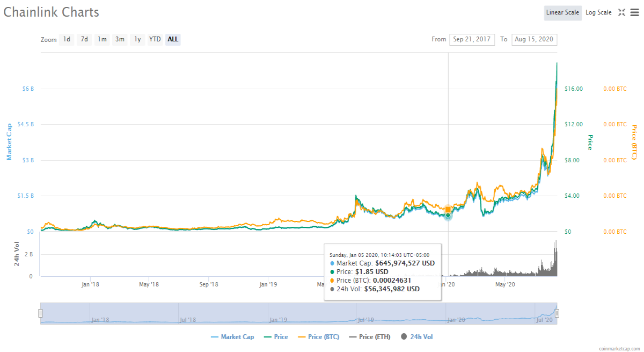Toggle Market Cap series in legend
Image resolution: width=644 pixels, height=352 pixels.
(232, 337)
